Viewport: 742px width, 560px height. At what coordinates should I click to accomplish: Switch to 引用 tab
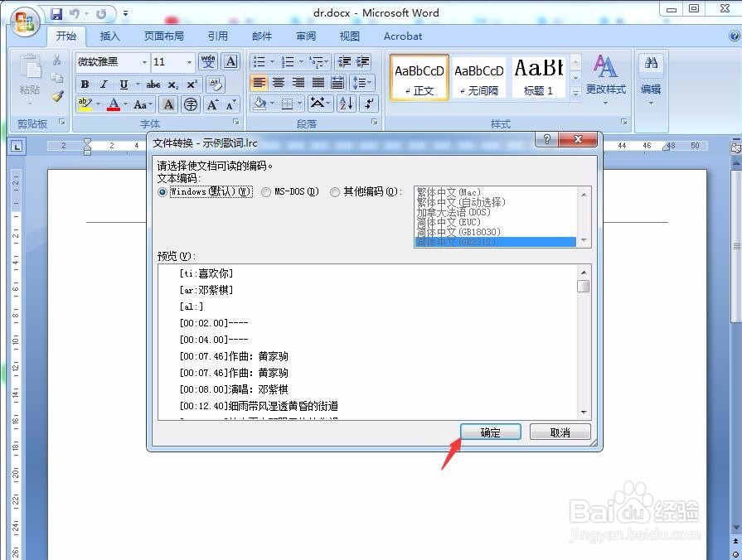click(218, 36)
